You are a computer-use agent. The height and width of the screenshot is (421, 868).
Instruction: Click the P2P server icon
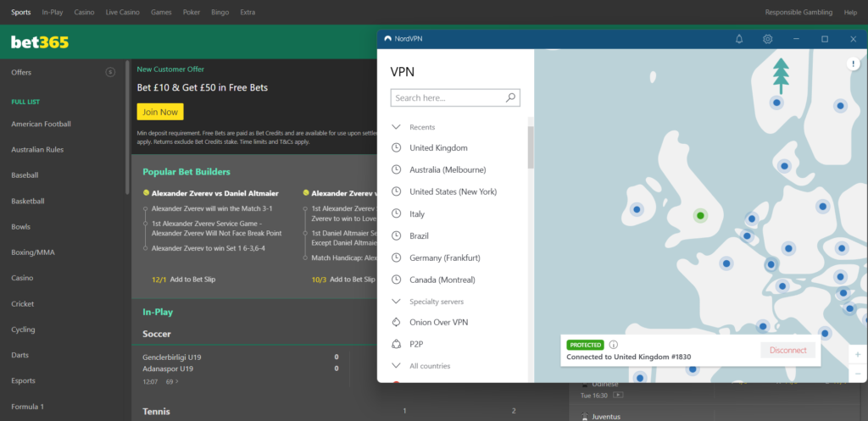click(396, 344)
